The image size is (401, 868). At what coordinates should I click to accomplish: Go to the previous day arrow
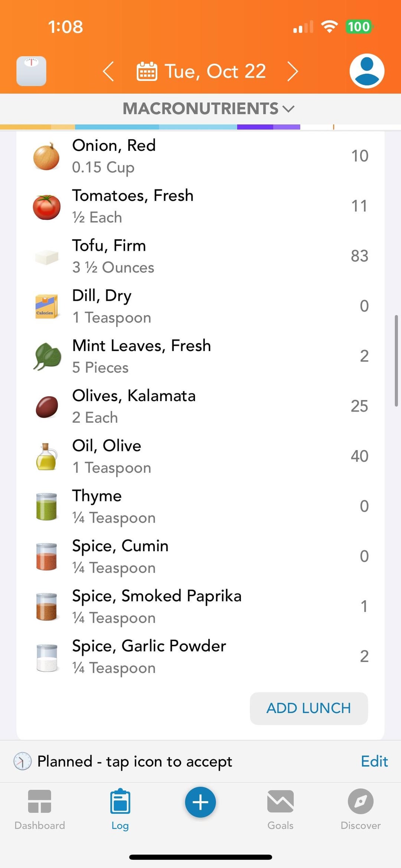click(x=108, y=71)
